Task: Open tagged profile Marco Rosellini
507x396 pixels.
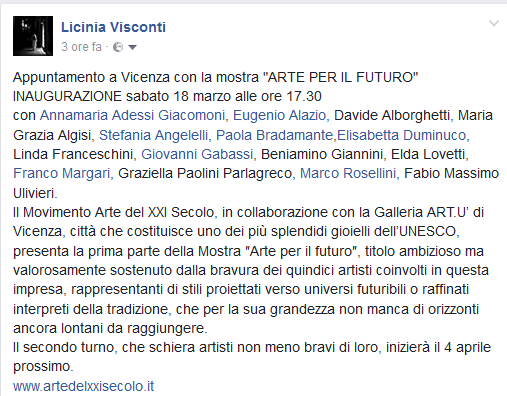Action: click(x=348, y=173)
